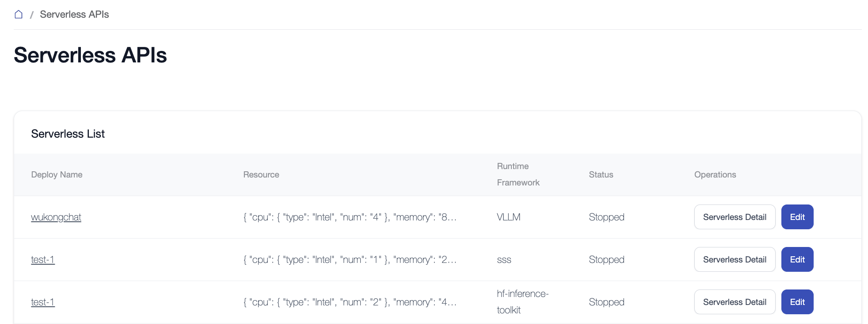The width and height of the screenshot is (868, 324).
Task: Open test-1 link in the hf-inference-toolkit row
Action: 43,302
